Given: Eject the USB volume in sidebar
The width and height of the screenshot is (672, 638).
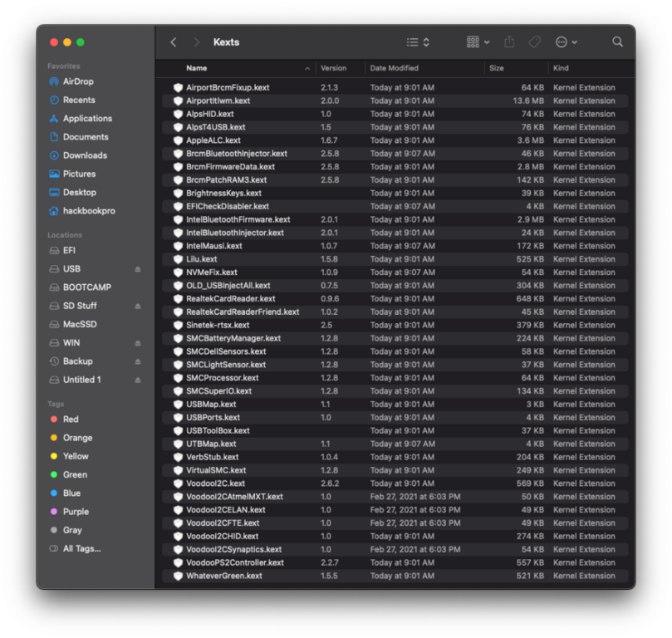Looking at the screenshot, I should pos(138,269).
